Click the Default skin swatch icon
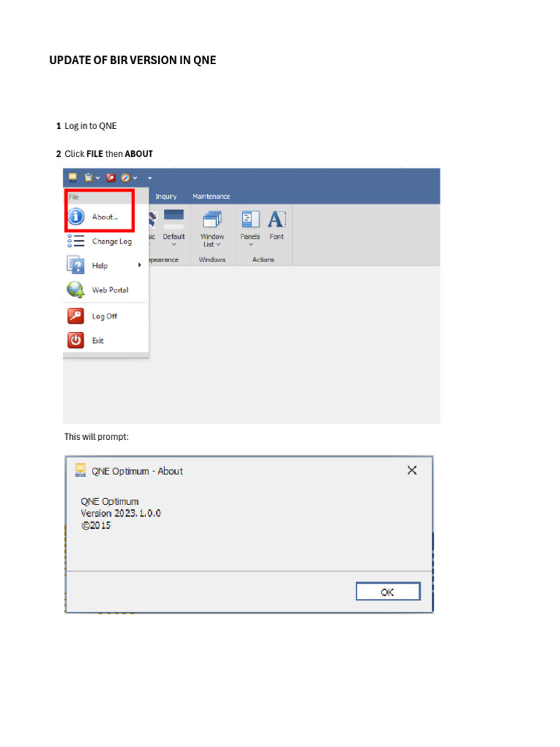The height and width of the screenshot is (747, 560). (174, 219)
